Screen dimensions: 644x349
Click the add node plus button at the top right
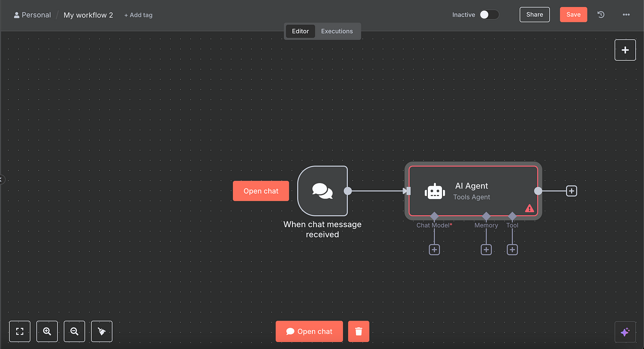coord(625,50)
